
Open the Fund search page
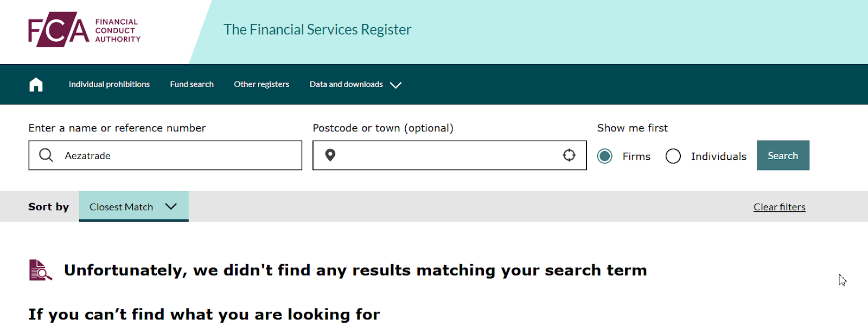192,84
